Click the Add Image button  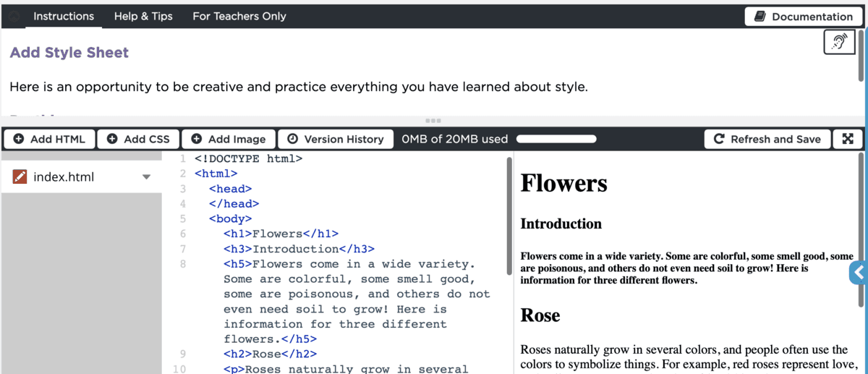(229, 139)
